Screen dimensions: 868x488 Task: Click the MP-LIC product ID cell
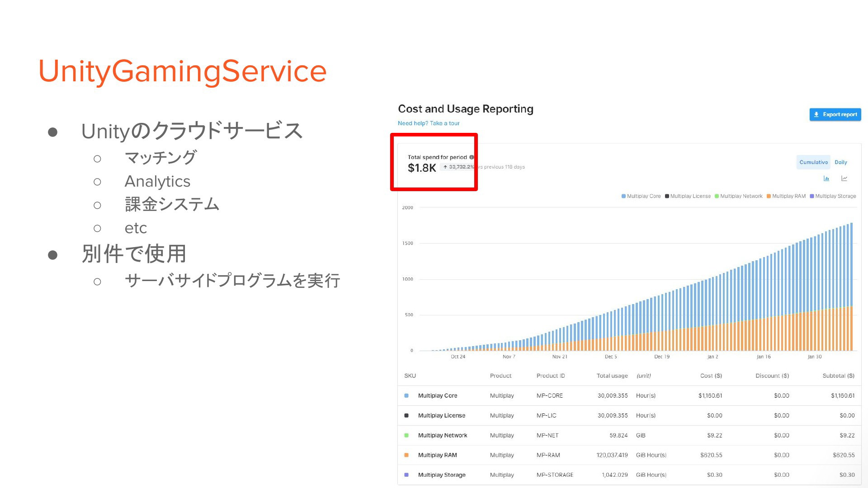(x=547, y=416)
